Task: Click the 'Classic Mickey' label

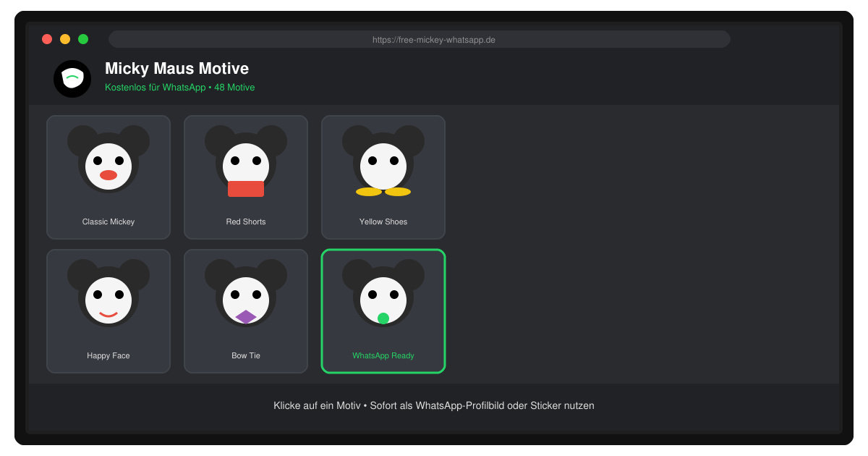Action: [109, 221]
